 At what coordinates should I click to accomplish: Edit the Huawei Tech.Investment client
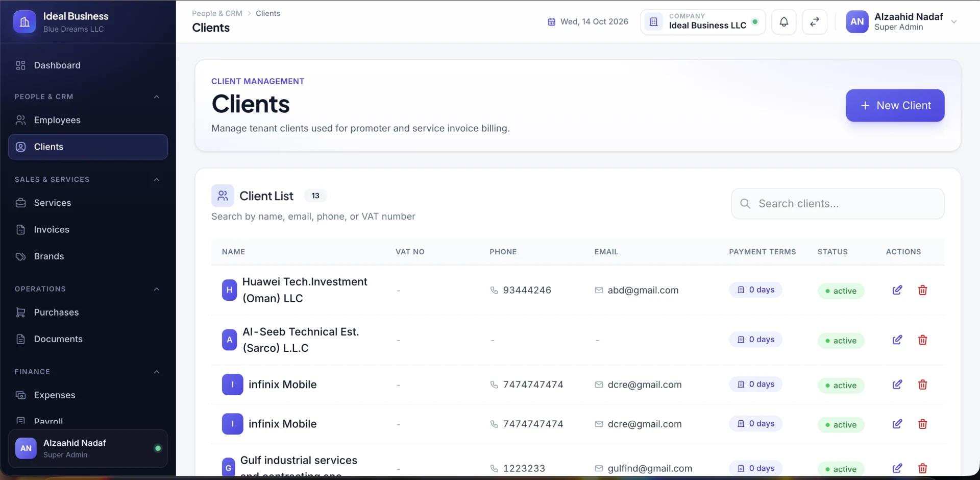click(x=897, y=290)
